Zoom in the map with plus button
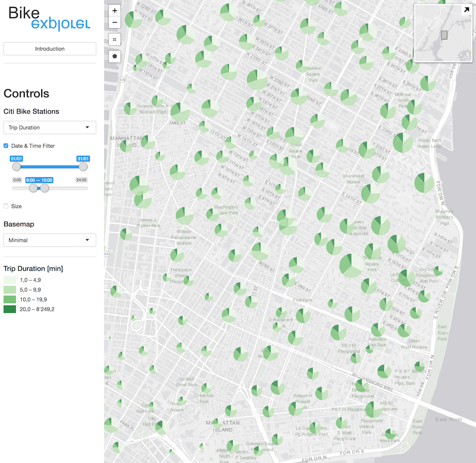This screenshot has width=476, height=463. pyautogui.click(x=115, y=11)
